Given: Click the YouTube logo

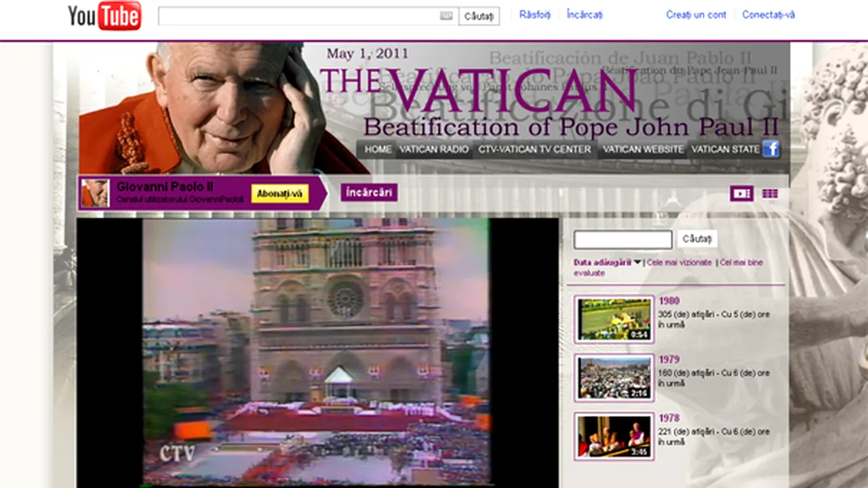Looking at the screenshot, I should pyautogui.click(x=104, y=16).
